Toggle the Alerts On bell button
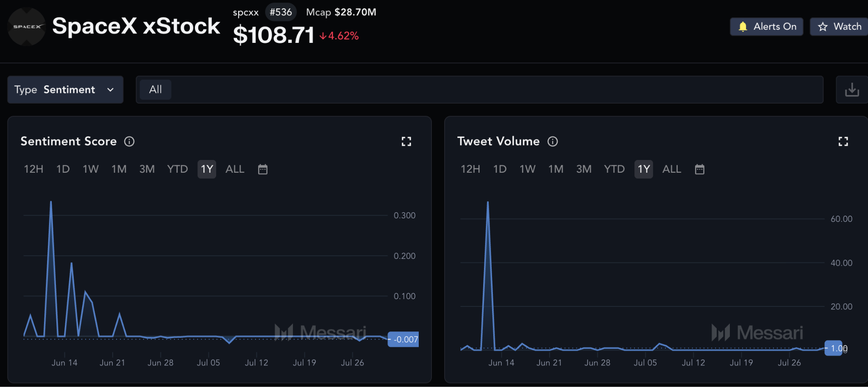 coord(766,27)
